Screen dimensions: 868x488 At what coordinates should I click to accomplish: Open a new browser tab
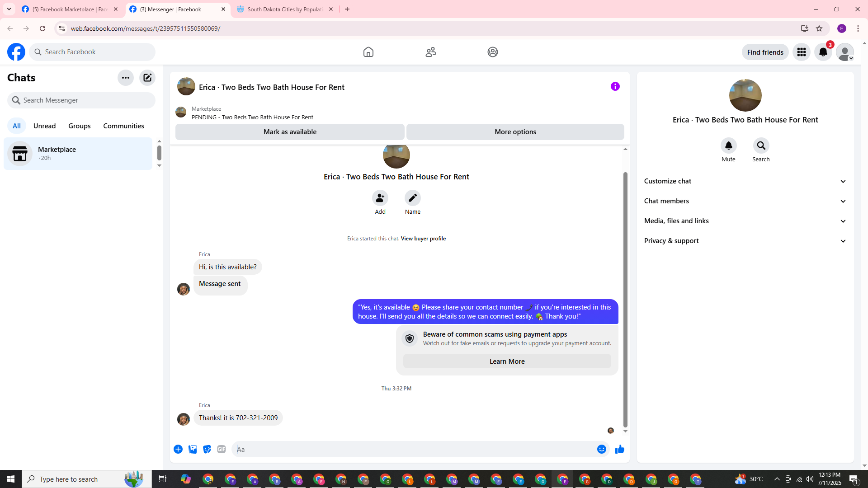point(347,9)
